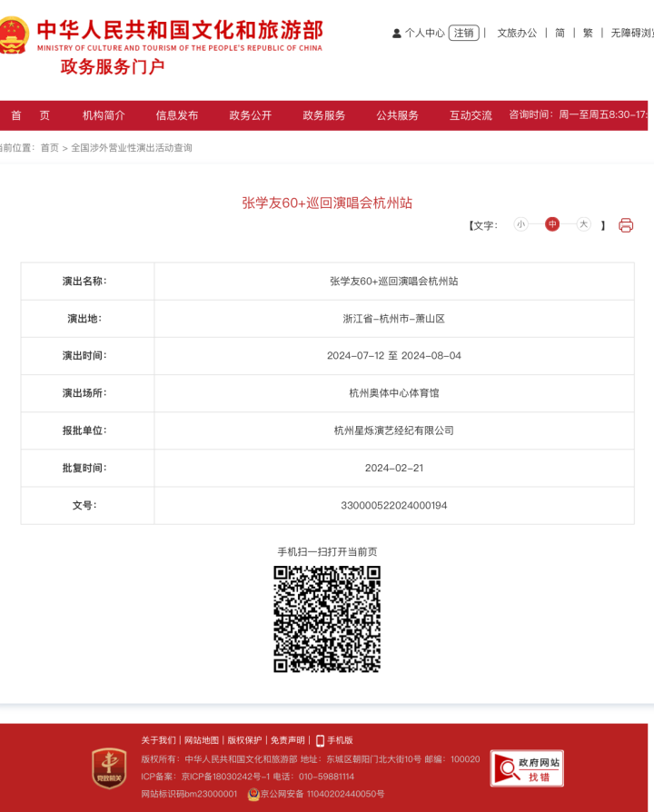This screenshot has width=654, height=812.
Task: Open 版权保护 in the footer
Action: [x=244, y=740]
